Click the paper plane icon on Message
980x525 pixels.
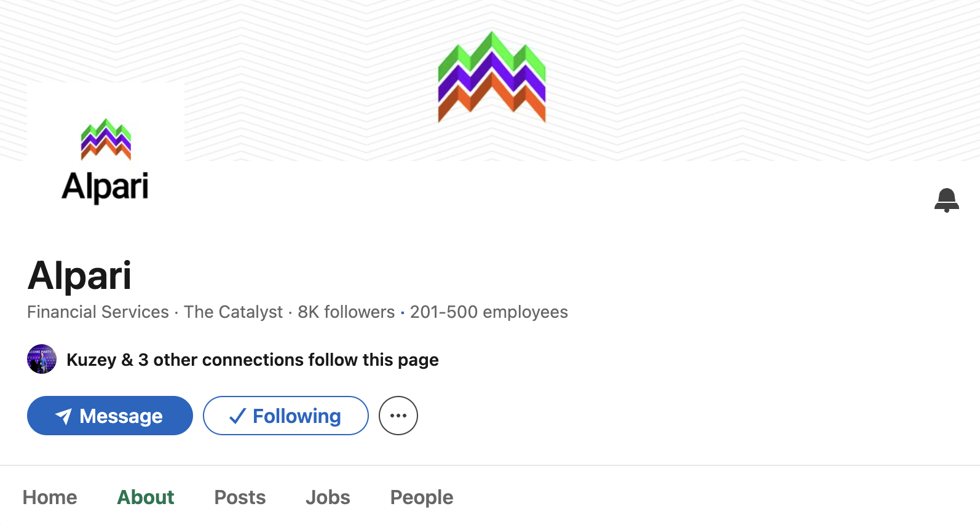click(63, 416)
